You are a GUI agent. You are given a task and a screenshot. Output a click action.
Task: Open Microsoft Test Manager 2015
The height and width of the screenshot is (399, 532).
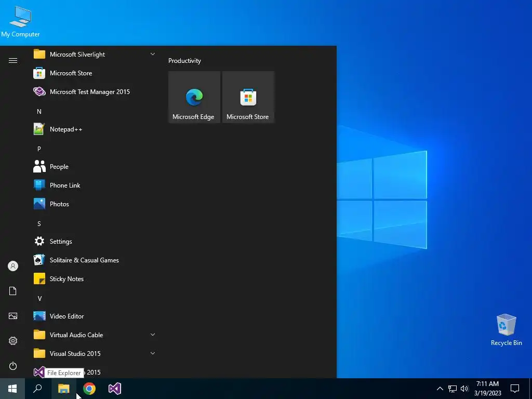(95, 91)
